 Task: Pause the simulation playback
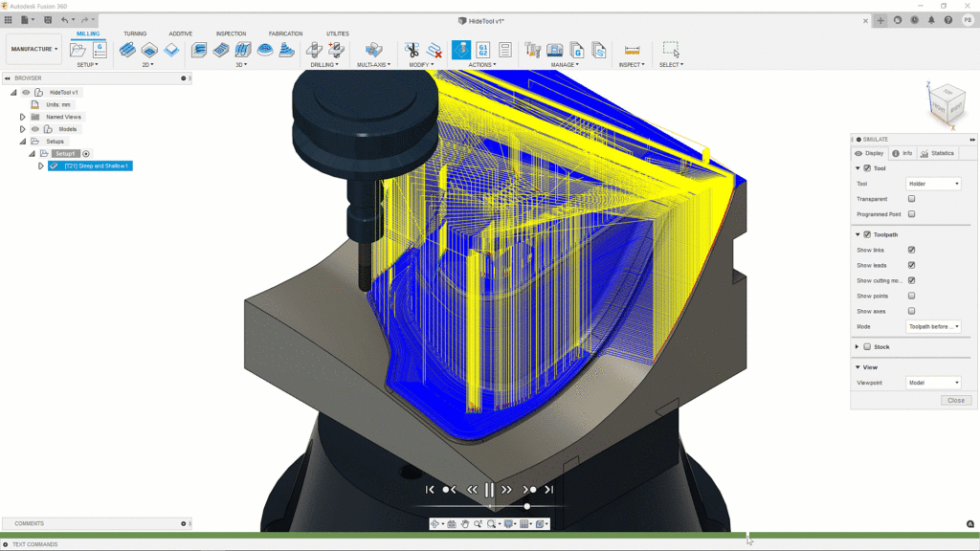click(489, 490)
